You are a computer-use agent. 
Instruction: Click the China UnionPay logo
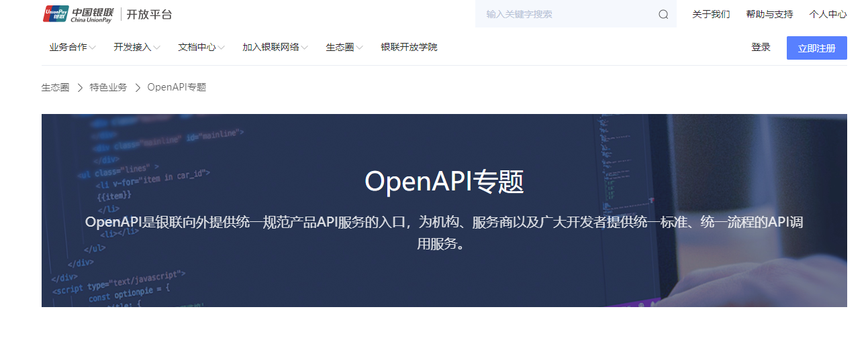click(79, 13)
